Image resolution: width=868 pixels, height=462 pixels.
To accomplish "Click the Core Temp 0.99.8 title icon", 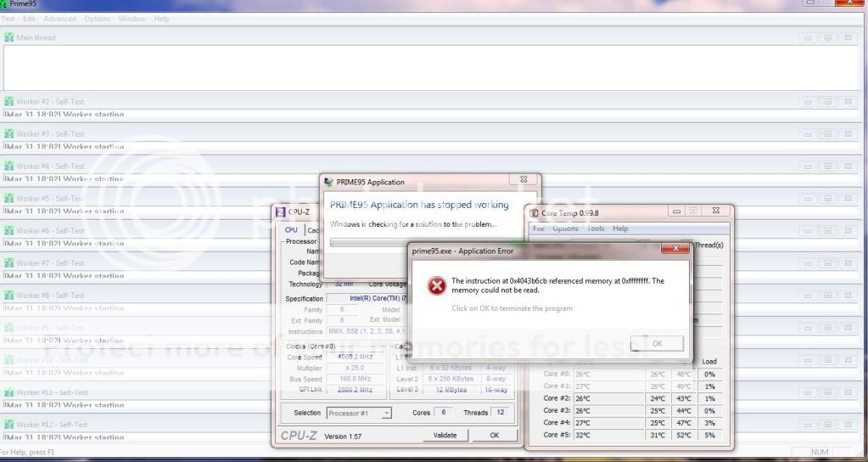I will (x=535, y=212).
